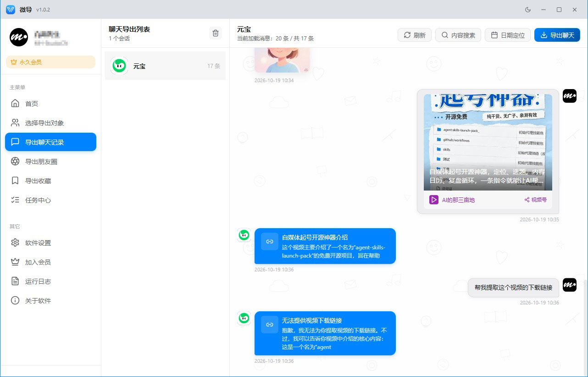Screen dimensions: 588x377
Task: Open the 起号神器 video card thumbnail
Action: tap(488, 142)
